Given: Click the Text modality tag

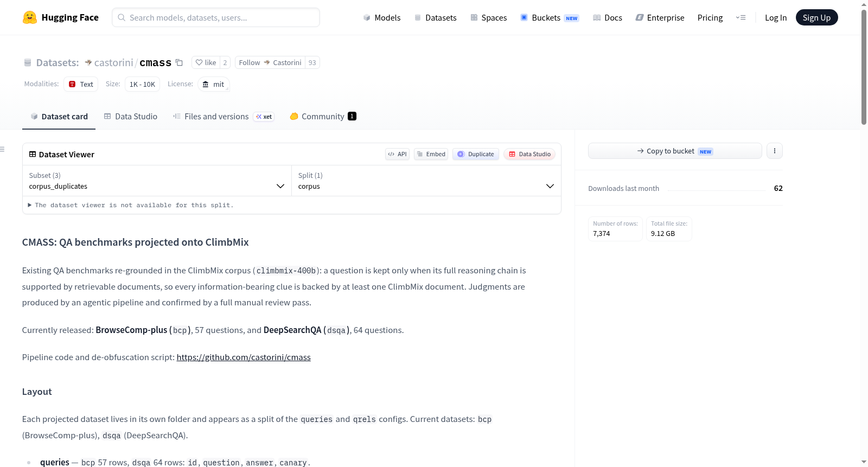Looking at the screenshot, I should click(81, 84).
